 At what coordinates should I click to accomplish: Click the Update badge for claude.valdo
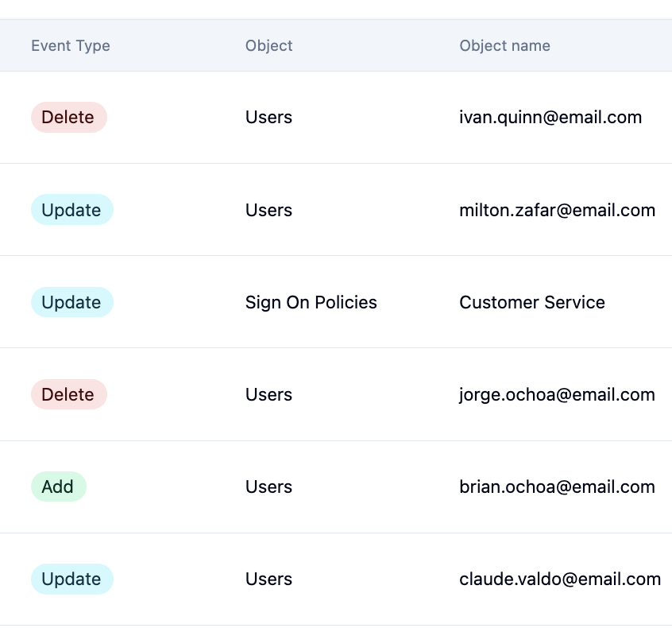pyautogui.click(x=71, y=579)
